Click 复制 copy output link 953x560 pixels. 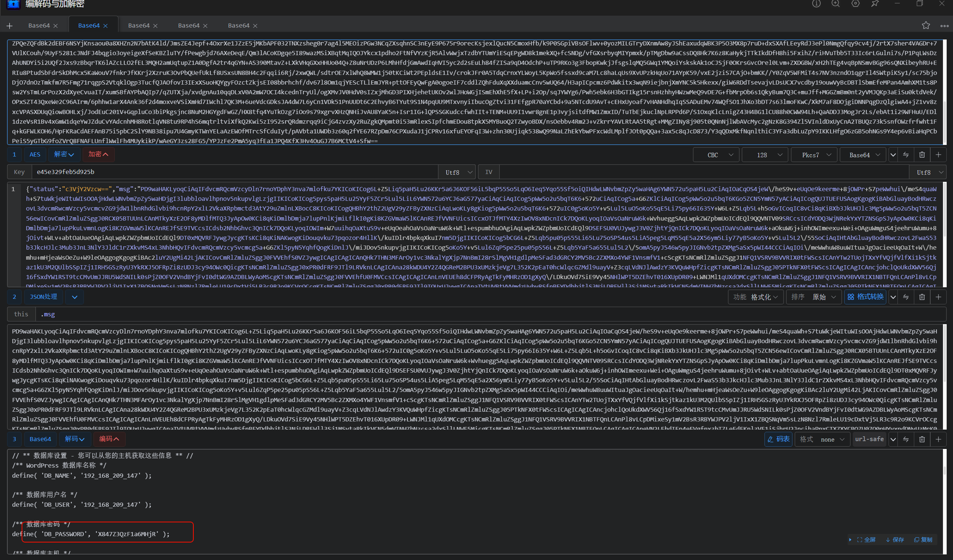pyautogui.click(x=923, y=540)
